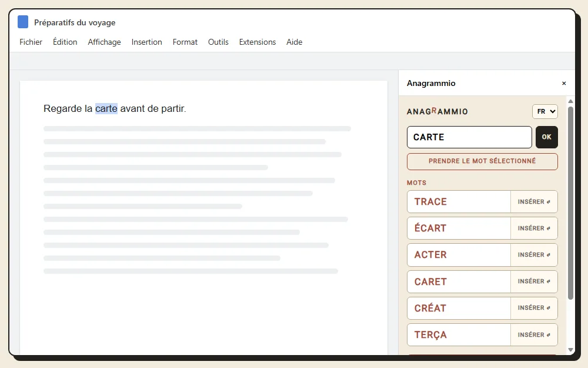This screenshot has height=368, width=588.
Task: Click the ANAGRAMMIO logo text
Action: pyautogui.click(x=437, y=111)
